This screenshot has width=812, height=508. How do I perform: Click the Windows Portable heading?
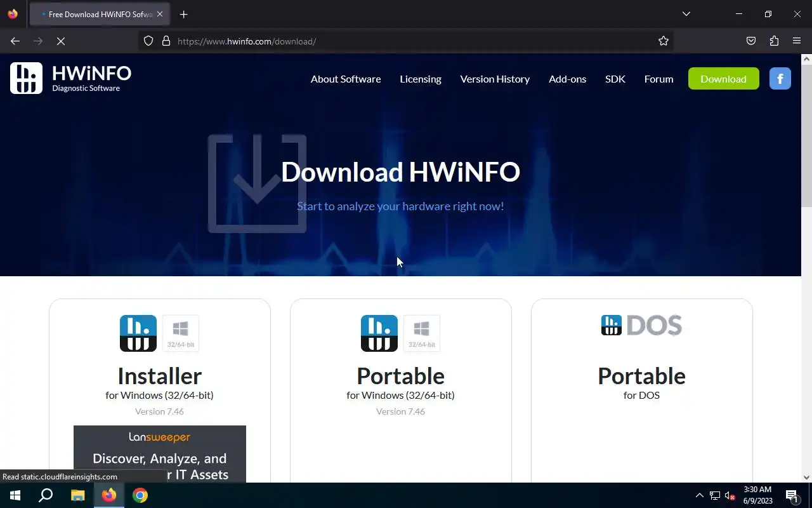[x=400, y=376]
